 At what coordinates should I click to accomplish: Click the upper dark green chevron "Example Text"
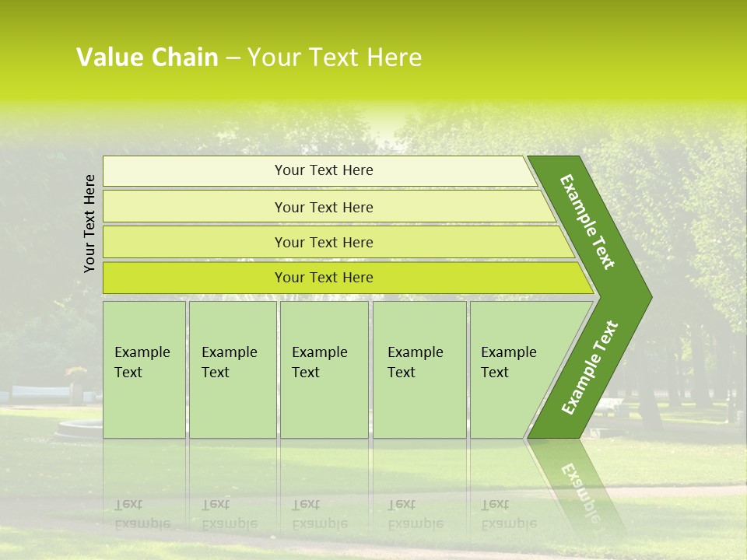pyautogui.click(x=587, y=222)
